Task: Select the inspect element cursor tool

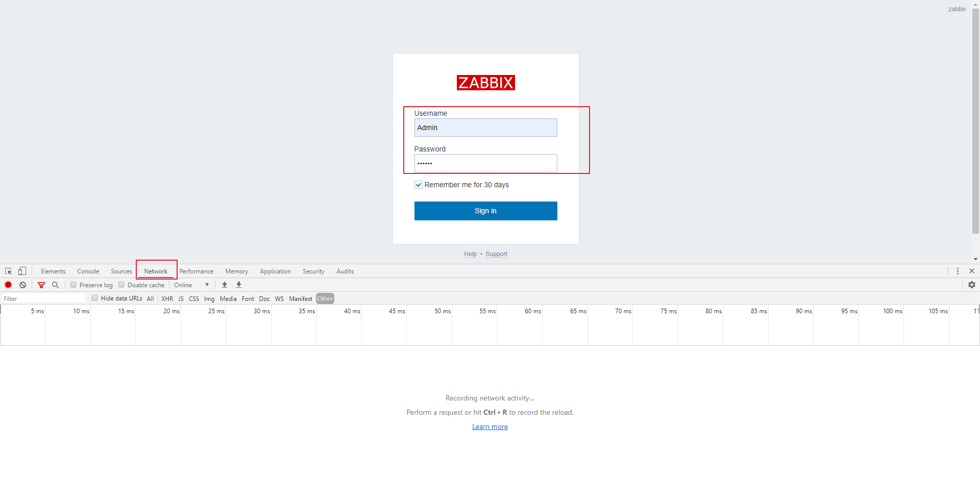Action: click(8, 271)
